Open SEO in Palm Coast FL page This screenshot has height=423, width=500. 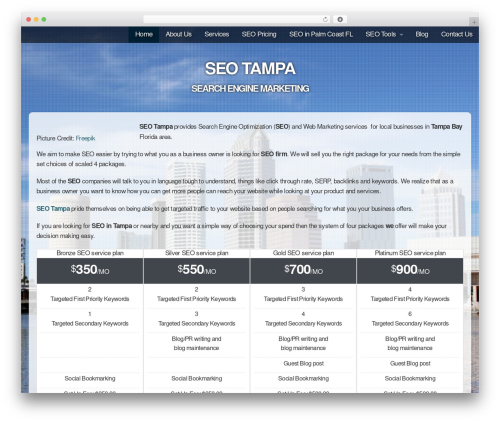[321, 34]
